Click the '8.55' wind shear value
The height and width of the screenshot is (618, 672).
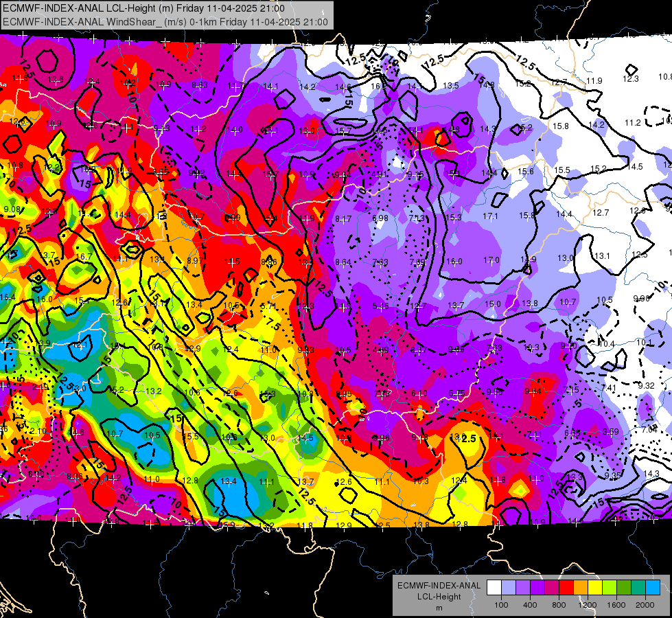(161, 172)
